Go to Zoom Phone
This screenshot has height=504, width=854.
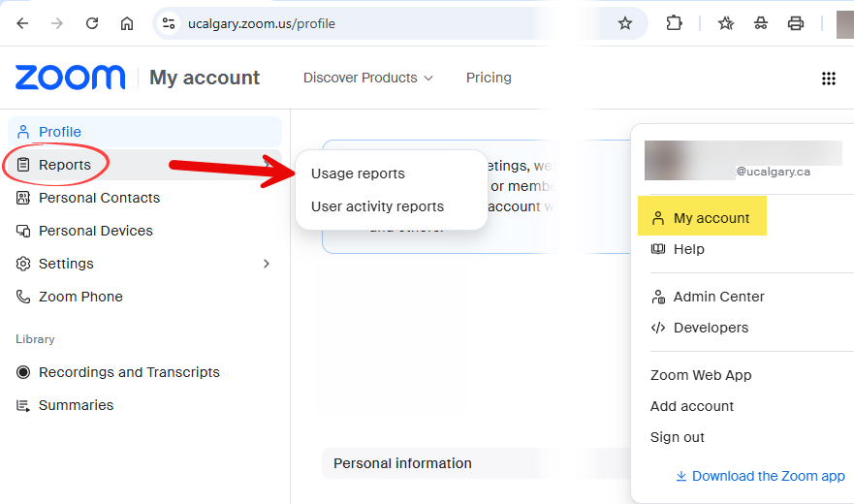(x=80, y=297)
